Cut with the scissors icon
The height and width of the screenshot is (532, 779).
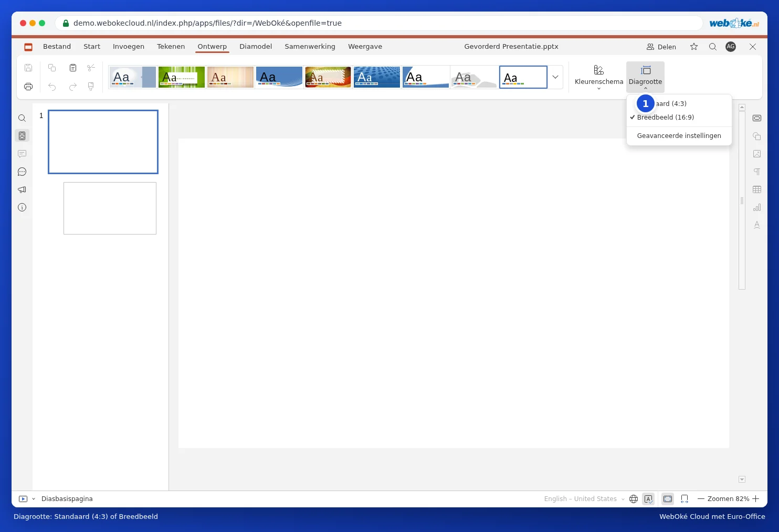91,68
